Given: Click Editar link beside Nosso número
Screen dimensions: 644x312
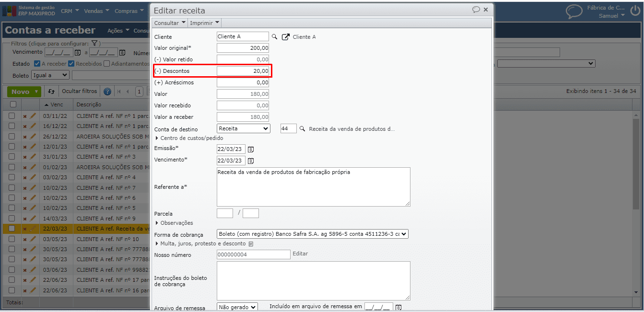Looking at the screenshot, I should (300, 254).
